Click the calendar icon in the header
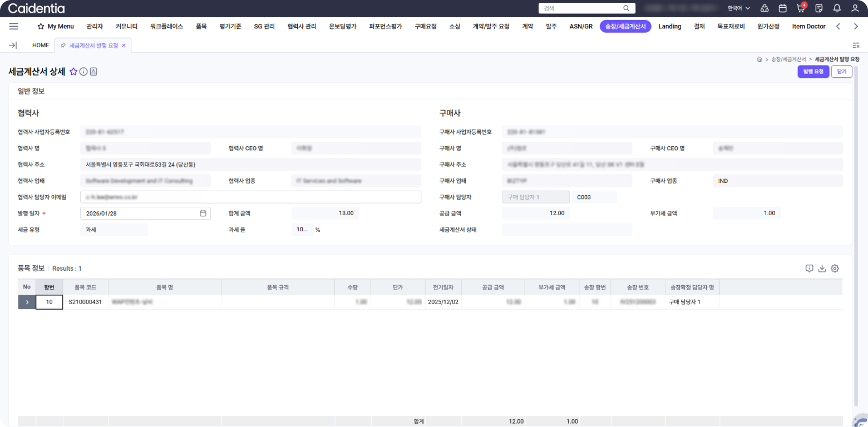868x427 pixels. (782, 8)
